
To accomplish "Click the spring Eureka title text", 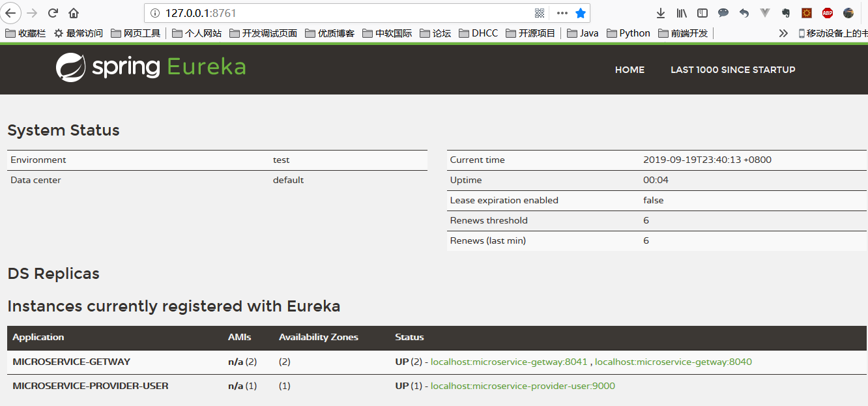I will click(169, 67).
